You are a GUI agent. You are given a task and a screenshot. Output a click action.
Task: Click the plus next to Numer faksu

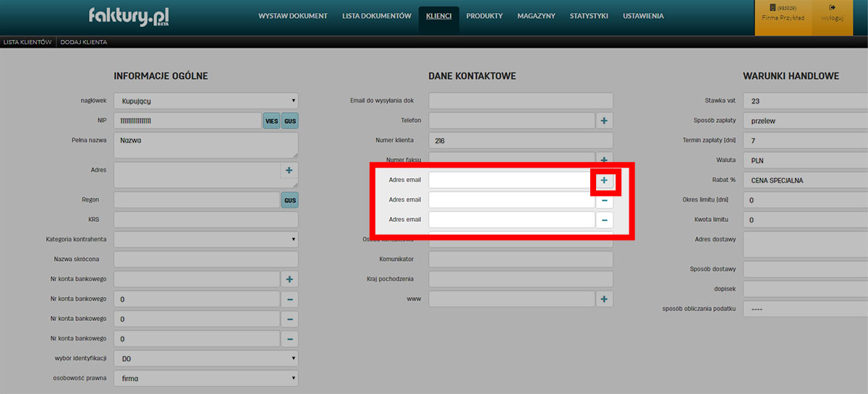click(x=604, y=157)
